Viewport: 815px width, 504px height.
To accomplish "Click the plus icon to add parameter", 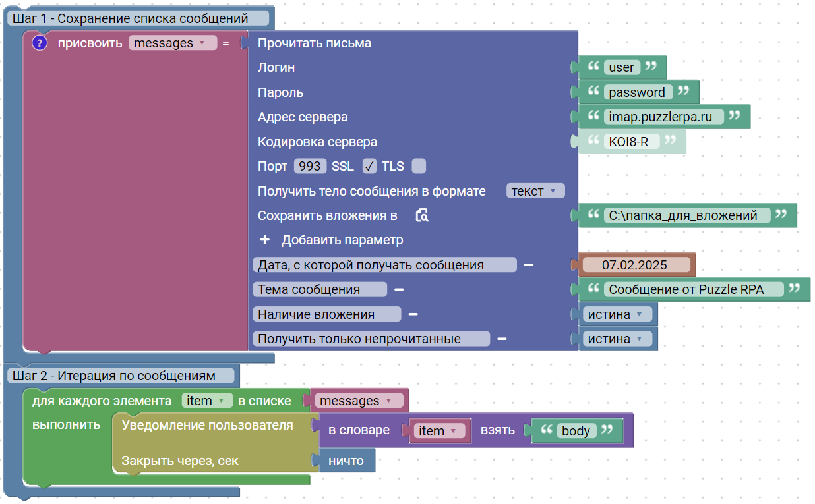I will [x=265, y=240].
